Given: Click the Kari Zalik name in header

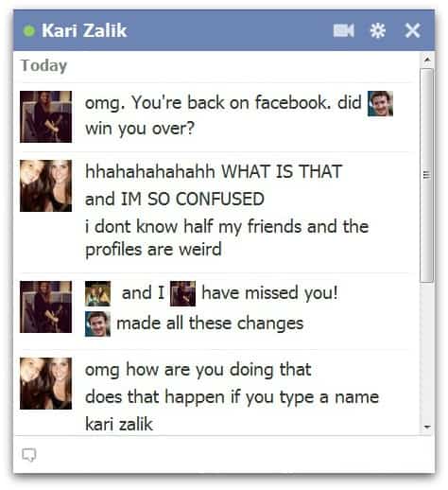Looking at the screenshot, I should (84, 30).
